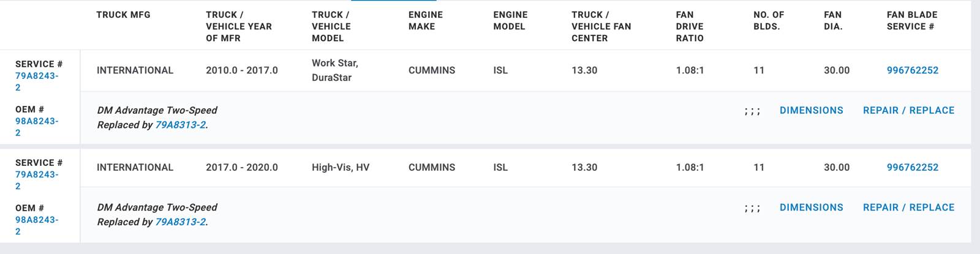Click the FAN DRIVE RATIO column header

pos(690,26)
